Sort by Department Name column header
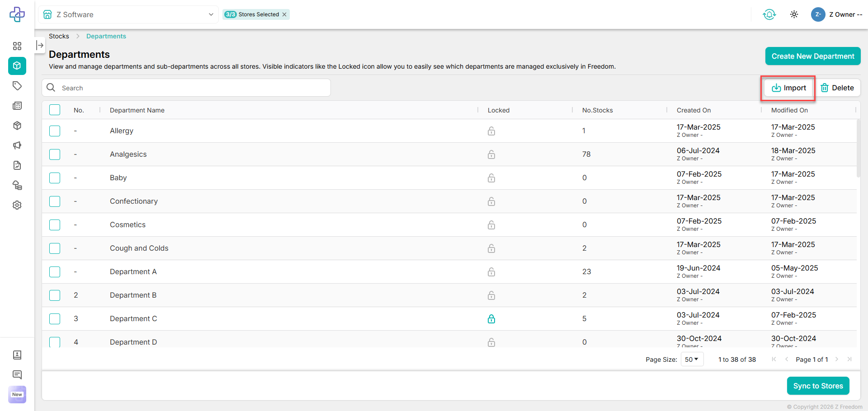868x411 pixels. (x=137, y=110)
